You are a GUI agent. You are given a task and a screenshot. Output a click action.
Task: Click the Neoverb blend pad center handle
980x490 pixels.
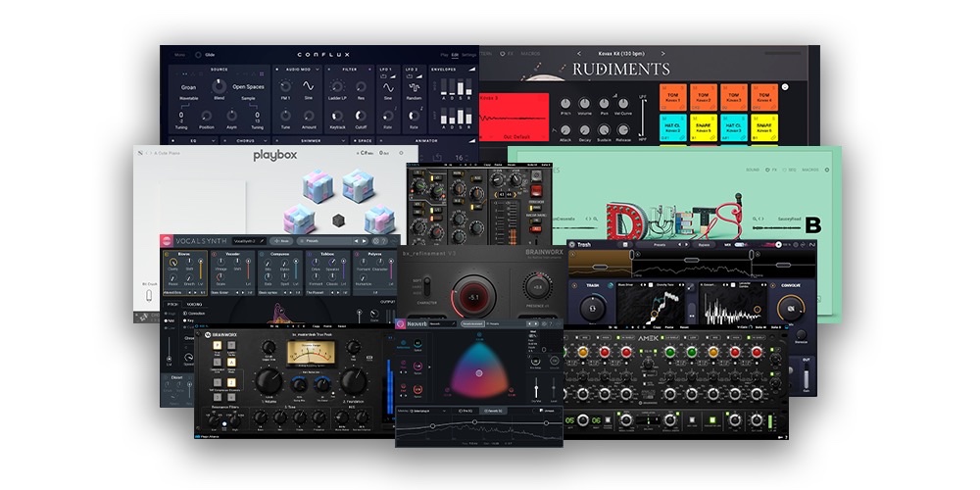(476, 373)
